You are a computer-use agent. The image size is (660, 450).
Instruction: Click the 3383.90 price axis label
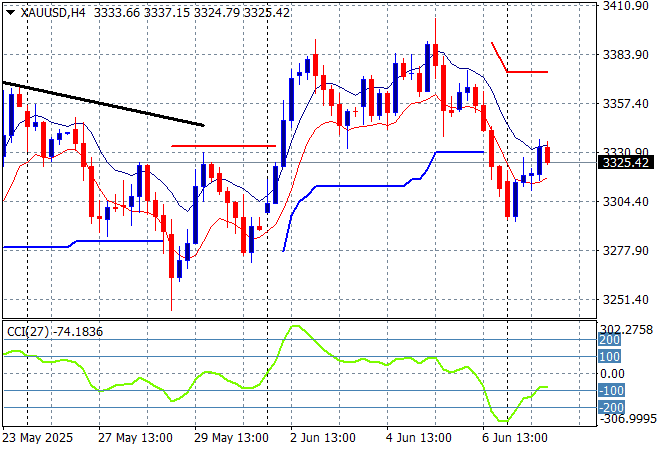pyautogui.click(x=625, y=55)
